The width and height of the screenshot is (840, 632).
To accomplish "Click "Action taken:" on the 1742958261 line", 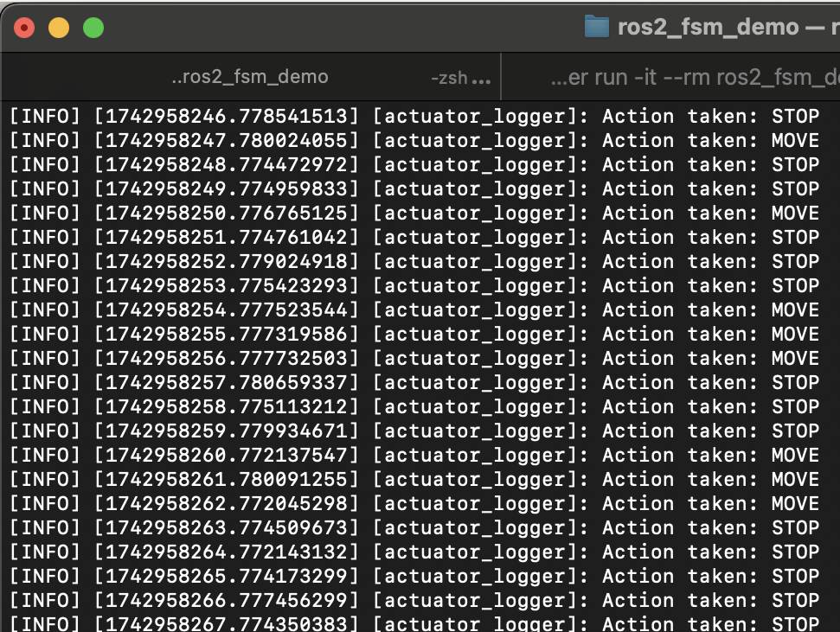I will coord(679,479).
